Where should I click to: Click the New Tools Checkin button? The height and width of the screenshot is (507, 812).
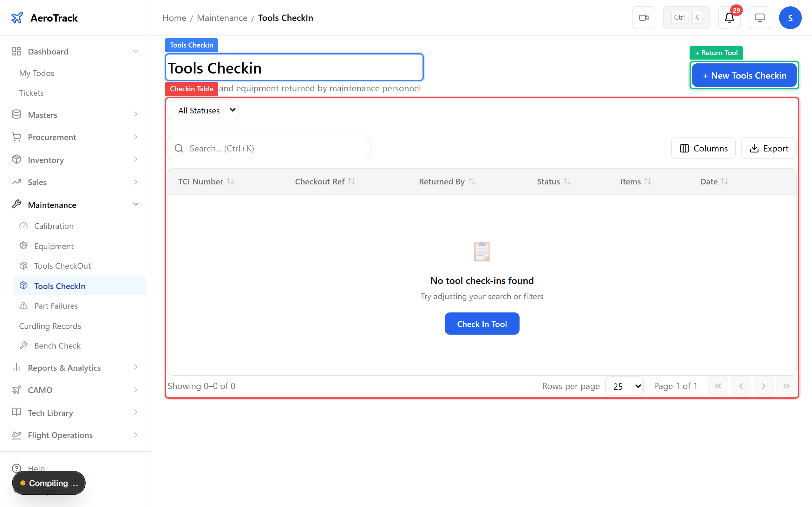tap(744, 75)
